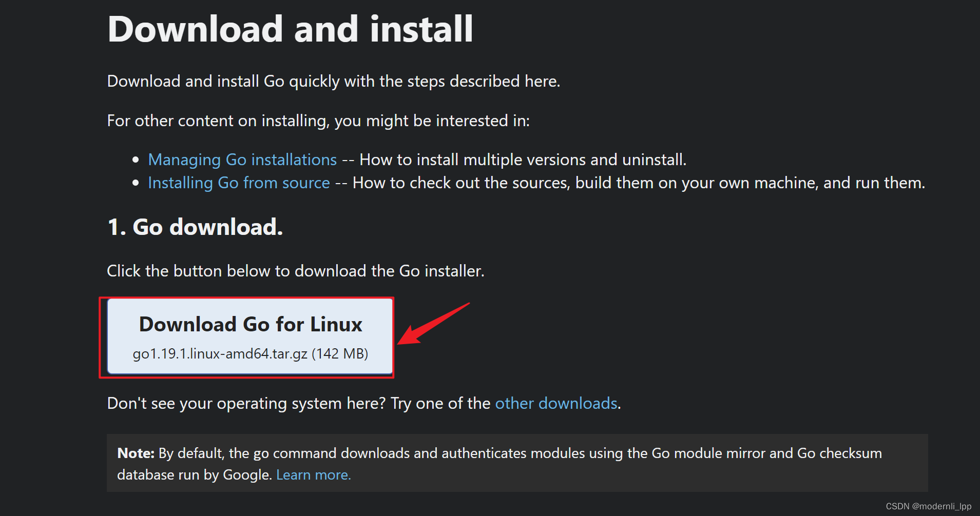Click the For other content on installing line
Image resolution: width=980 pixels, height=516 pixels.
(x=318, y=121)
